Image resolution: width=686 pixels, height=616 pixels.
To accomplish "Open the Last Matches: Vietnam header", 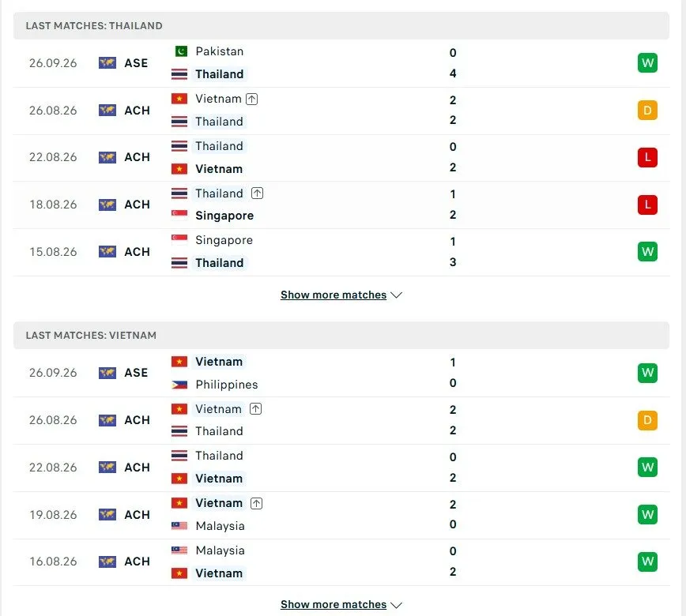I will pos(341,336).
